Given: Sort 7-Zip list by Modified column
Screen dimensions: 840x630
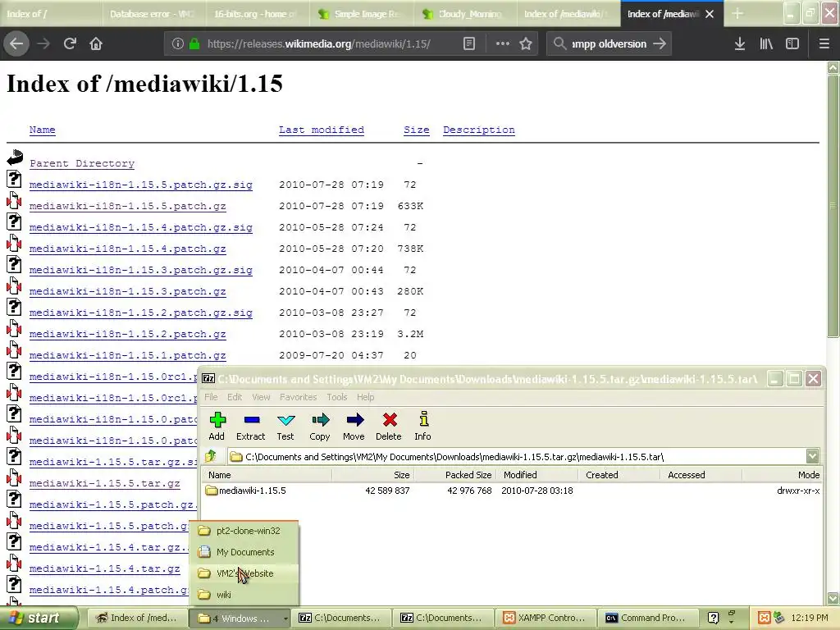Looking at the screenshot, I should click(538, 475).
